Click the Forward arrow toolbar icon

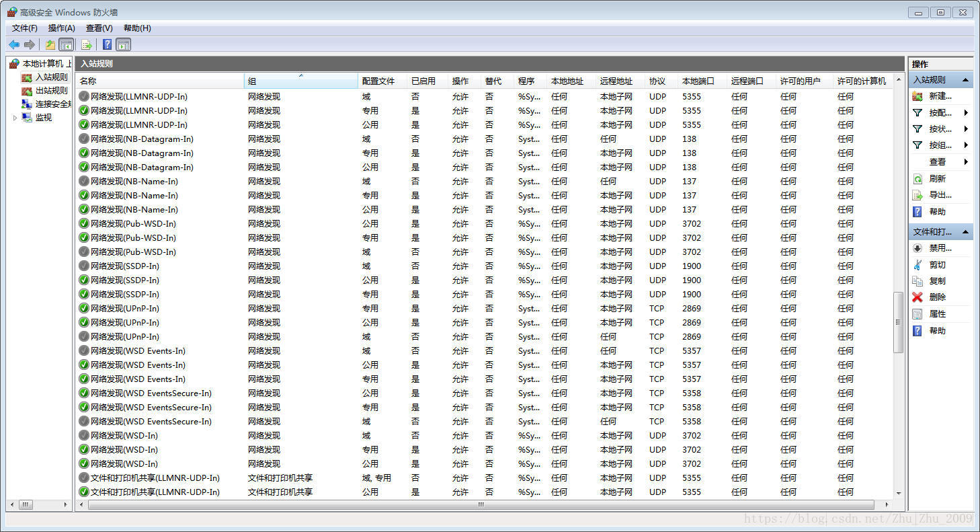(x=30, y=44)
